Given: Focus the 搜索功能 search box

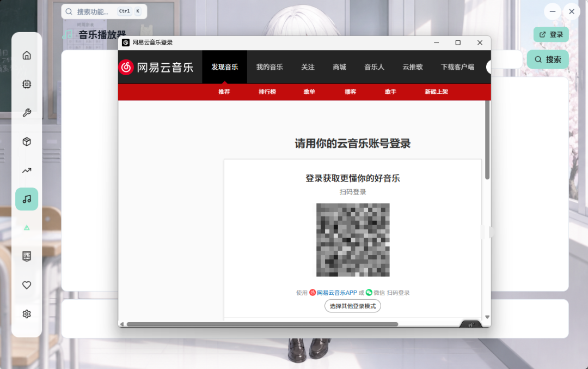Looking at the screenshot, I should [104, 11].
